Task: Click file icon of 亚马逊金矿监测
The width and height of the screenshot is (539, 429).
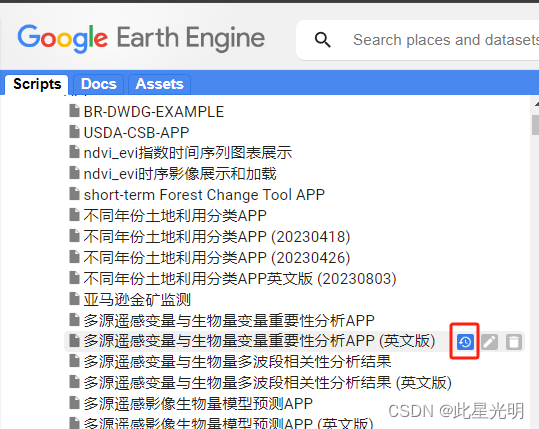Action: (74, 299)
